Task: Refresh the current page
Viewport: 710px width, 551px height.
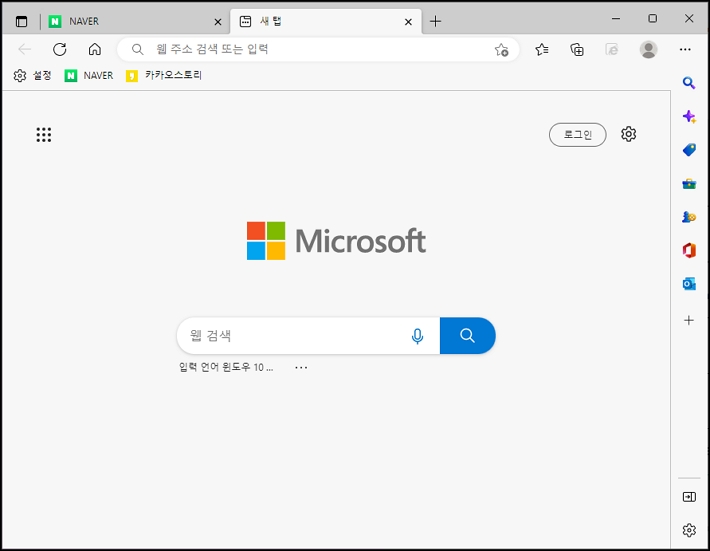Action: pos(60,49)
